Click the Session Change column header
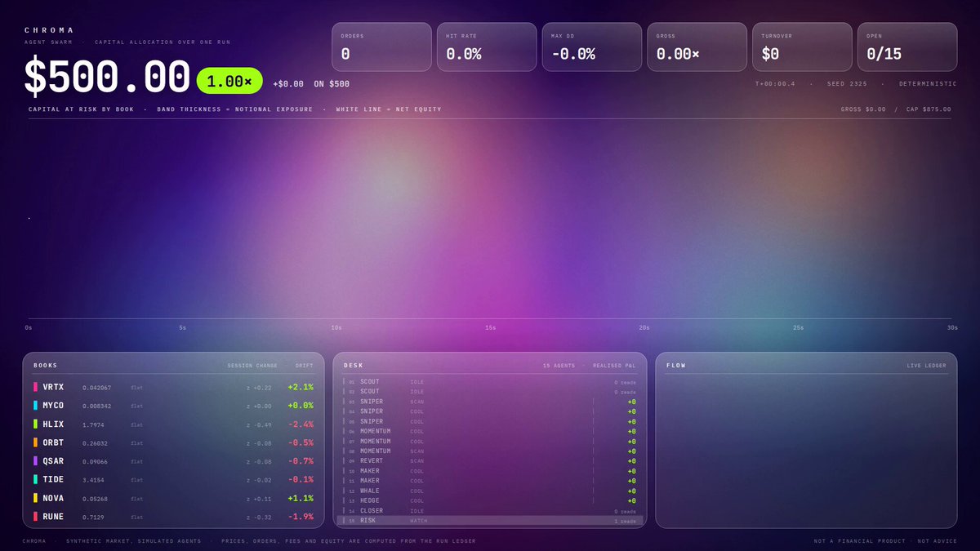Viewport: 980px width, 551px height. click(252, 366)
